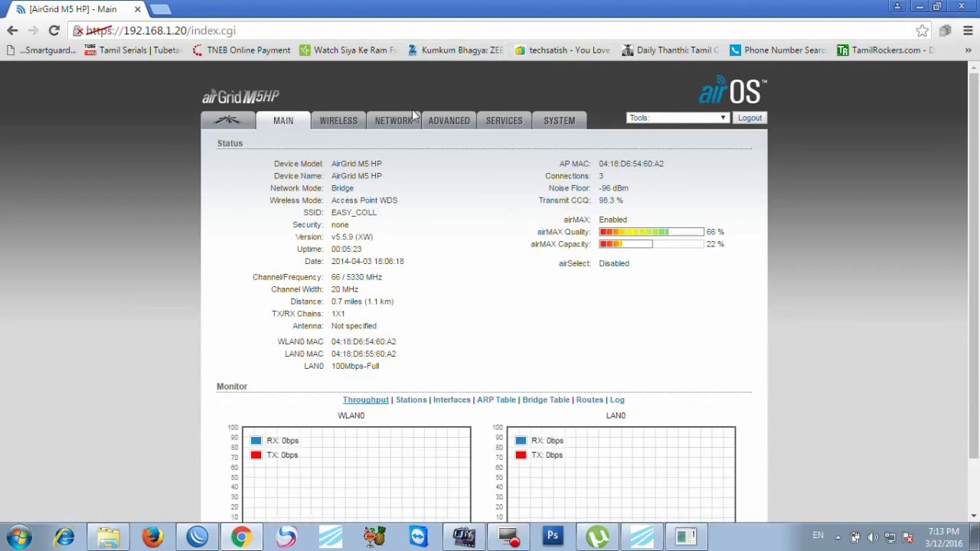Viewport: 980px width, 551px height.
Task: Click the blue LAN0 RX legend swatch
Action: click(x=521, y=441)
